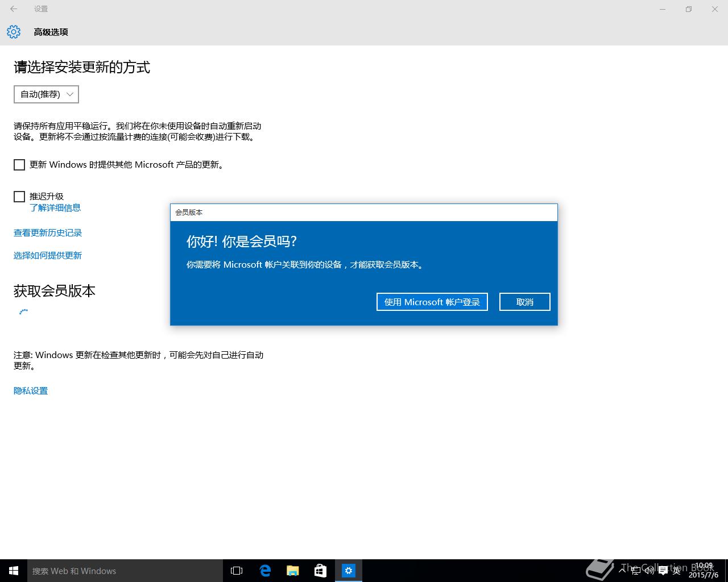Click the 取消 button in dialog
The image size is (728, 582).
[525, 302]
